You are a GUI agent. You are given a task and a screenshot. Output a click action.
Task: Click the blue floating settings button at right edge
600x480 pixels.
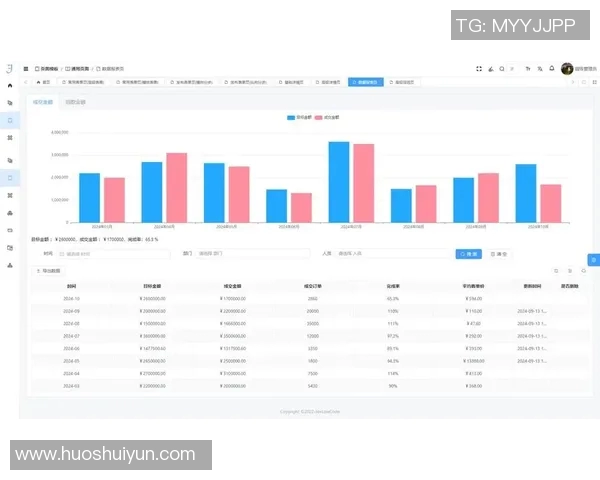tap(593, 260)
